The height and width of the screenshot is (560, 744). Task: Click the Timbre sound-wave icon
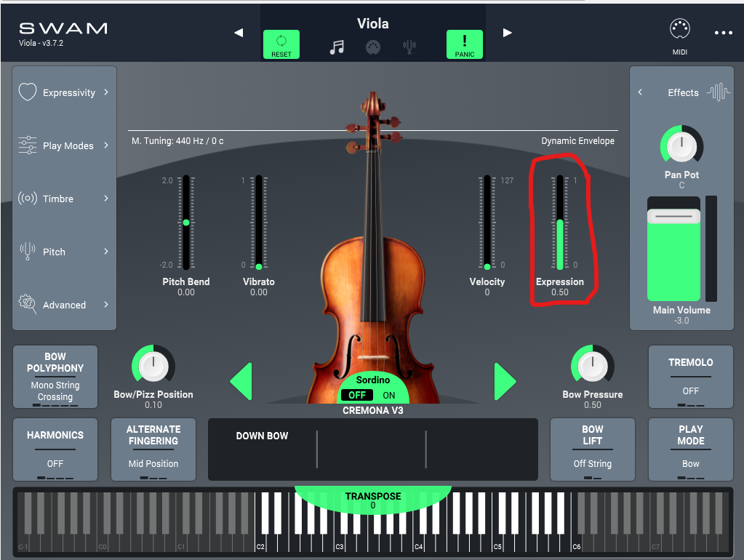(x=28, y=198)
